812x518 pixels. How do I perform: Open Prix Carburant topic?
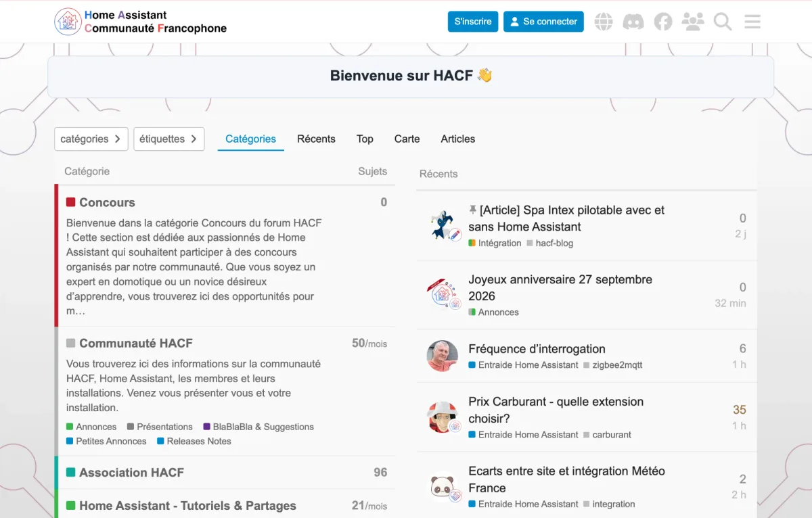point(556,410)
